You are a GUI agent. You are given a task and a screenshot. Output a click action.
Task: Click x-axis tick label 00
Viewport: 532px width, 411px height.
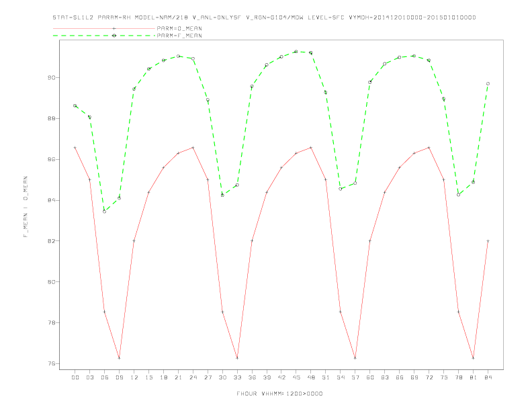point(75,377)
